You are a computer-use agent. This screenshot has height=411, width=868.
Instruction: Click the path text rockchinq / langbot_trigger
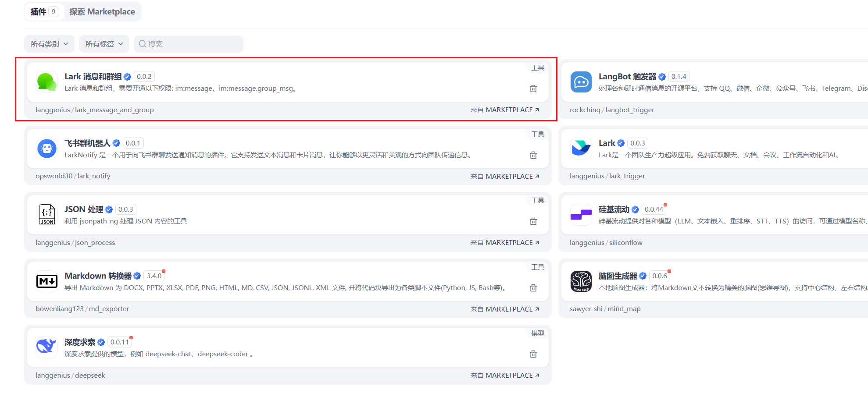point(612,110)
